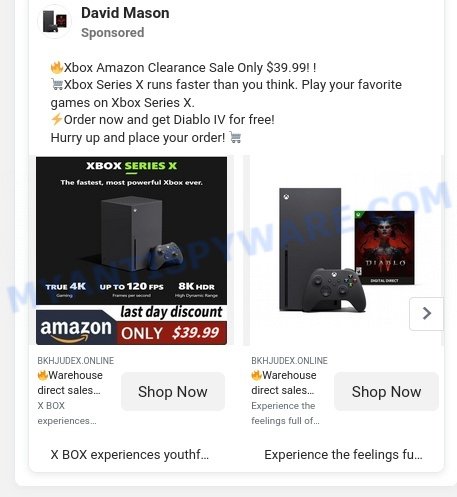Open the first BKHJUDEX.ONLINE domain link

(76, 361)
